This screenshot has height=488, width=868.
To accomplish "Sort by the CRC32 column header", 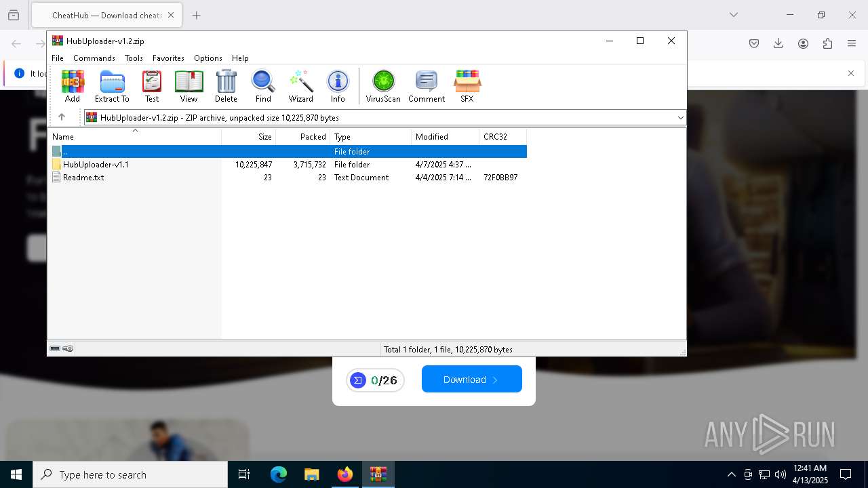I will [502, 136].
